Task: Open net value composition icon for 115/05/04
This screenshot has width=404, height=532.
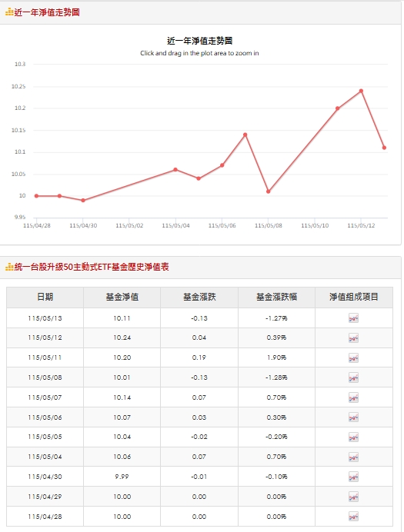Action: (x=353, y=457)
